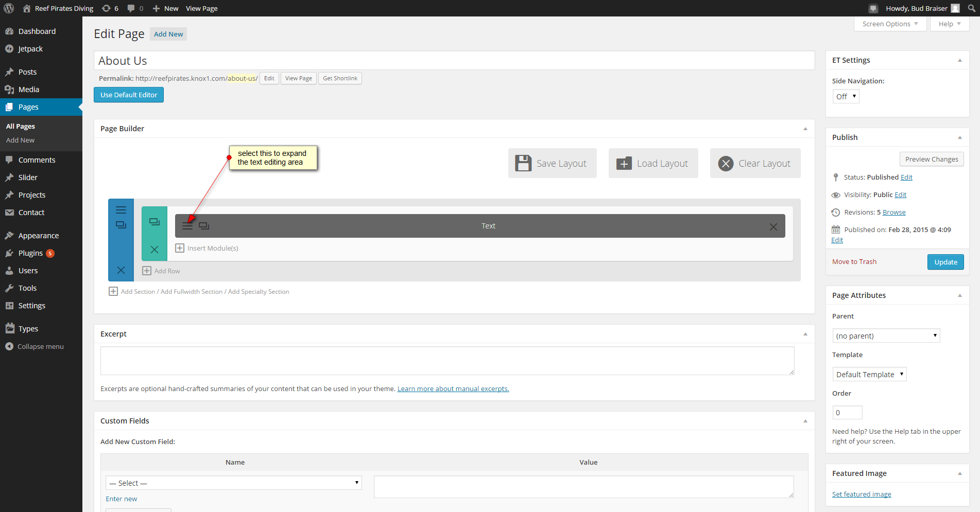Click the search magnifier in admin bar
Image resolution: width=980 pixels, height=512 pixels.
click(x=972, y=8)
